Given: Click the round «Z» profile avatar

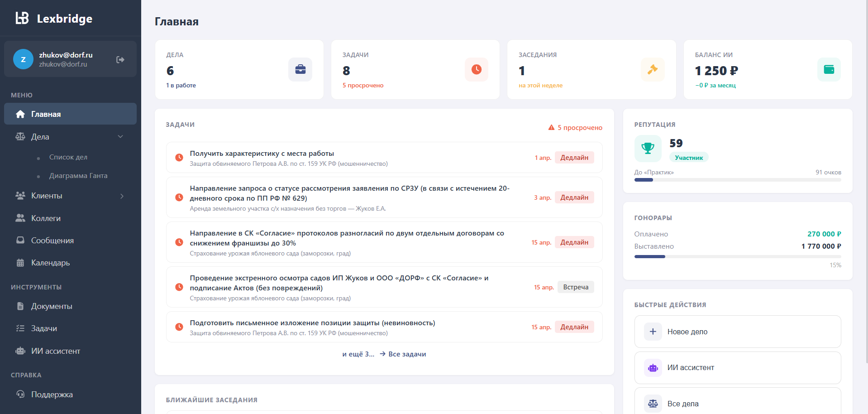Looking at the screenshot, I should (23, 59).
